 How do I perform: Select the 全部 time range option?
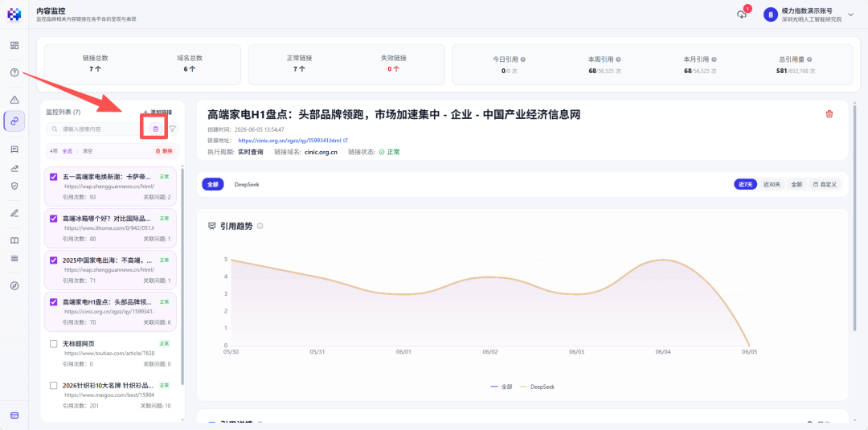pos(796,184)
